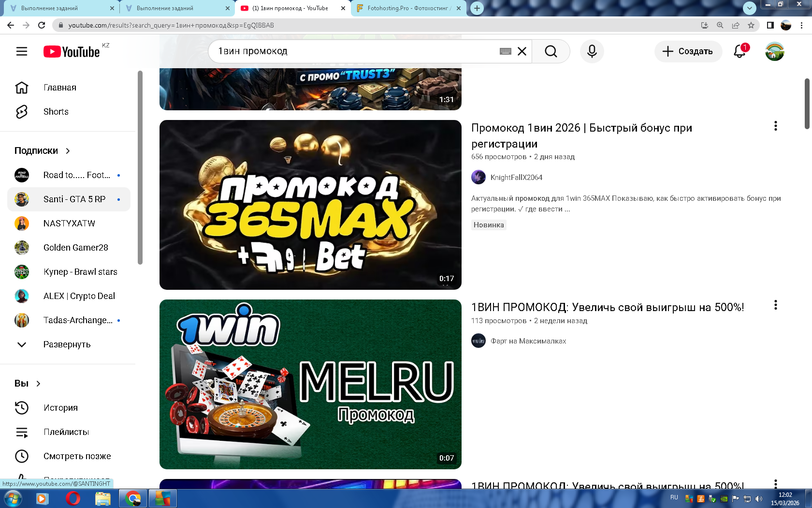Open the notifications bell
The image size is (812, 508).
[739, 51]
